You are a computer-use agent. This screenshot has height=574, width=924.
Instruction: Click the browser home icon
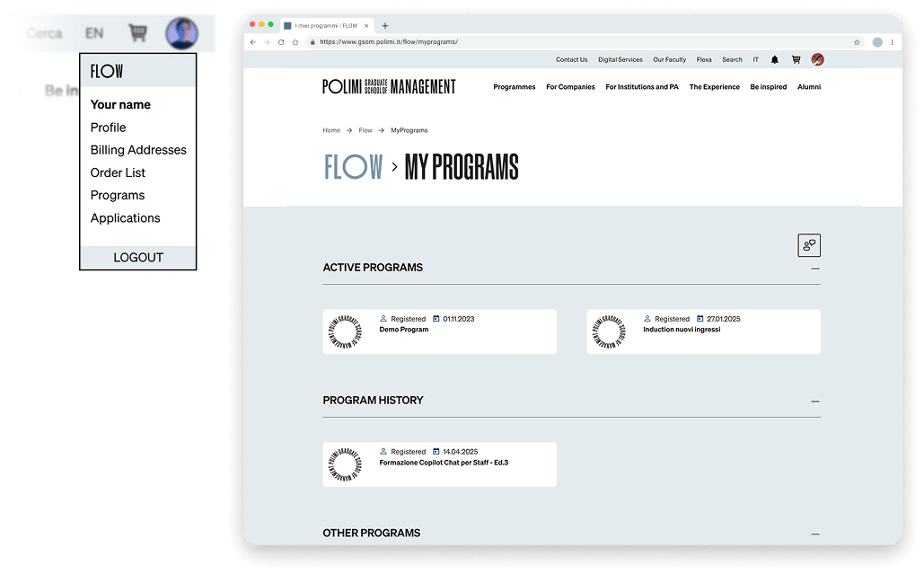(x=295, y=42)
